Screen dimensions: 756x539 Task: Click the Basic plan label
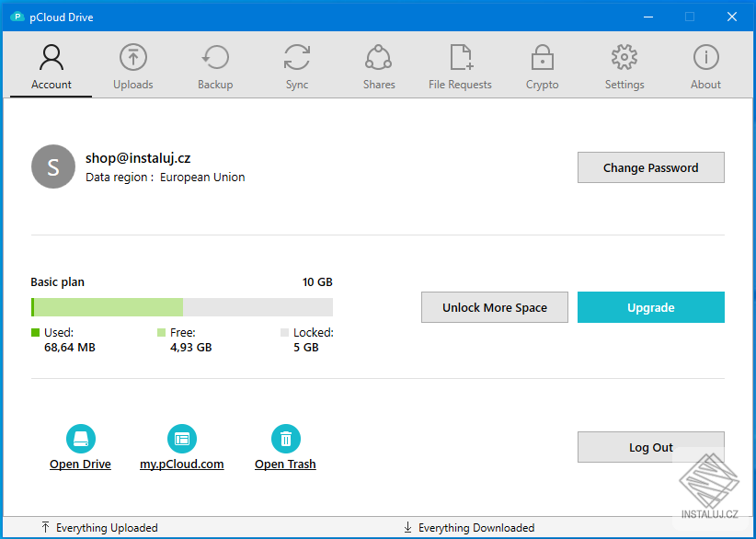point(57,282)
